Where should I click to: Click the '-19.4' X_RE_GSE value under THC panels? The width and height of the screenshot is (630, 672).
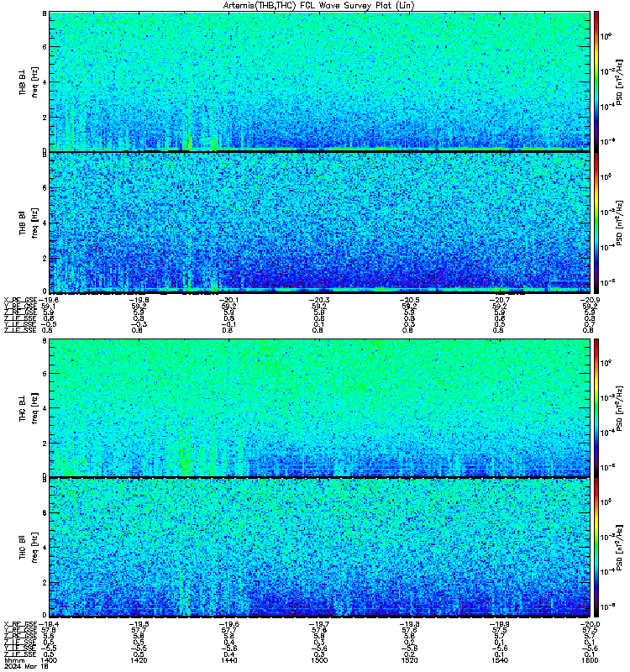(x=48, y=624)
